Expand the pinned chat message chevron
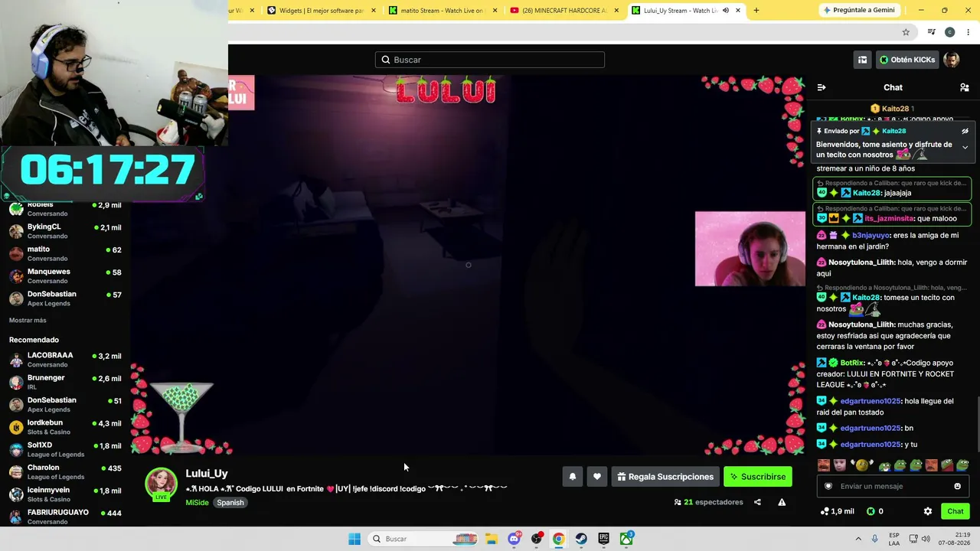This screenshot has width=980, height=551. click(965, 147)
